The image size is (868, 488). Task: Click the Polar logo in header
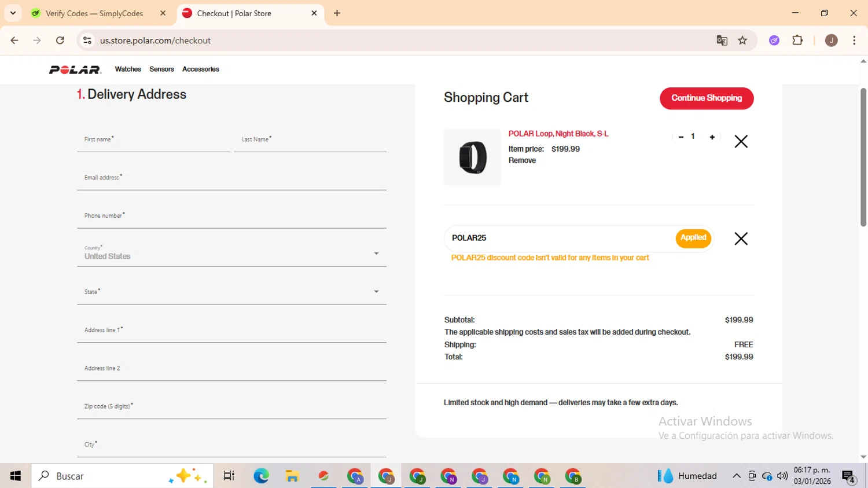click(75, 69)
